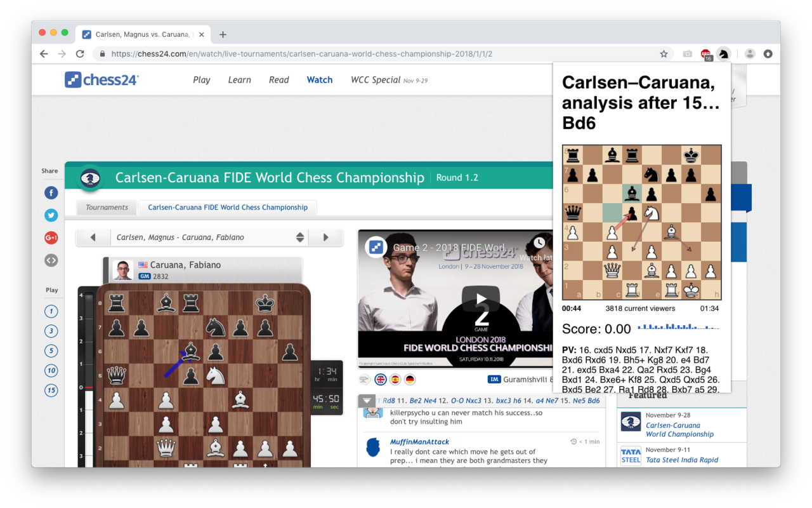This screenshot has height=508, width=812.
Task: Share the page on Facebook
Action: [51, 193]
